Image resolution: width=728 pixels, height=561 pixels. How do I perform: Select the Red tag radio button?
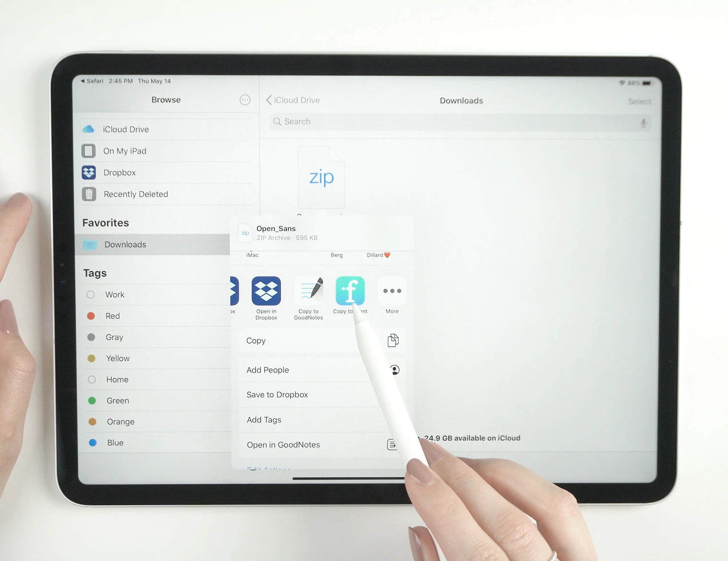91,316
